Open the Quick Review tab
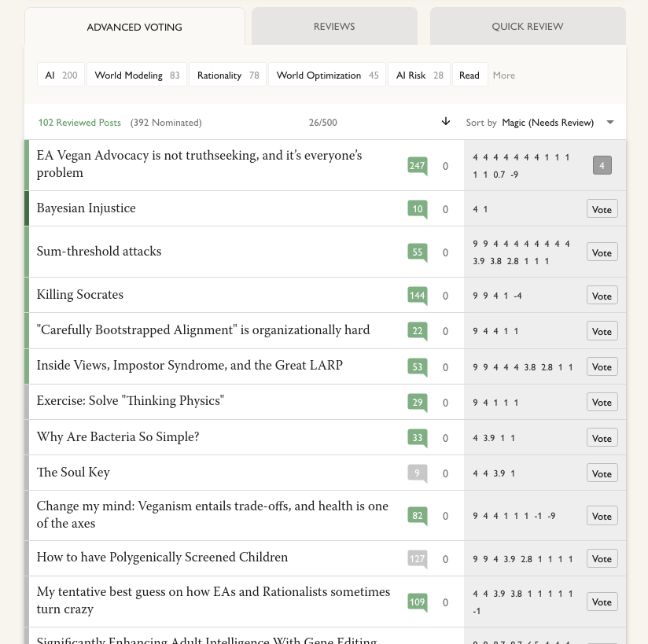This screenshot has height=644, width=648. (x=528, y=27)
